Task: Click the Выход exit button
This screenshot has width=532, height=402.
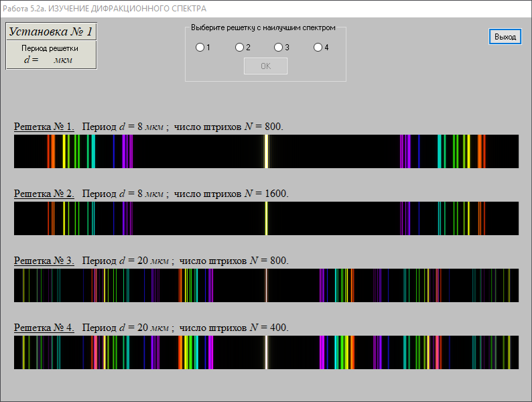Action: click(x=505, y=37)
